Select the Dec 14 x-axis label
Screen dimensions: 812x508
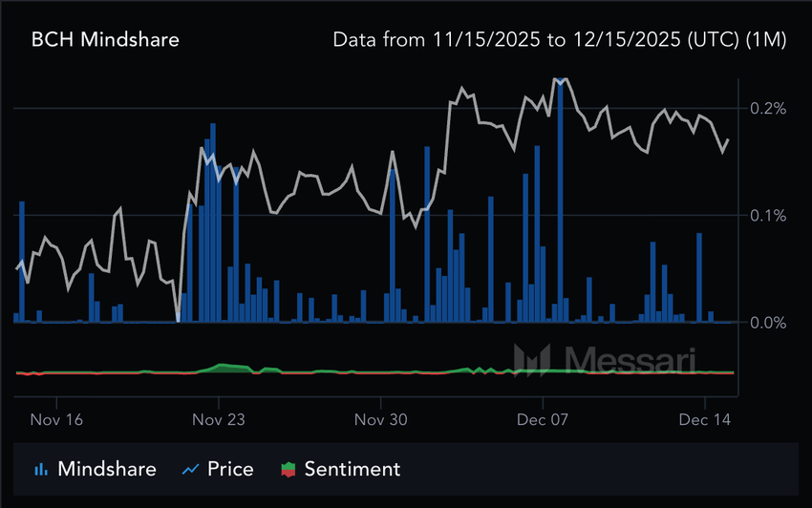(704, 418)
